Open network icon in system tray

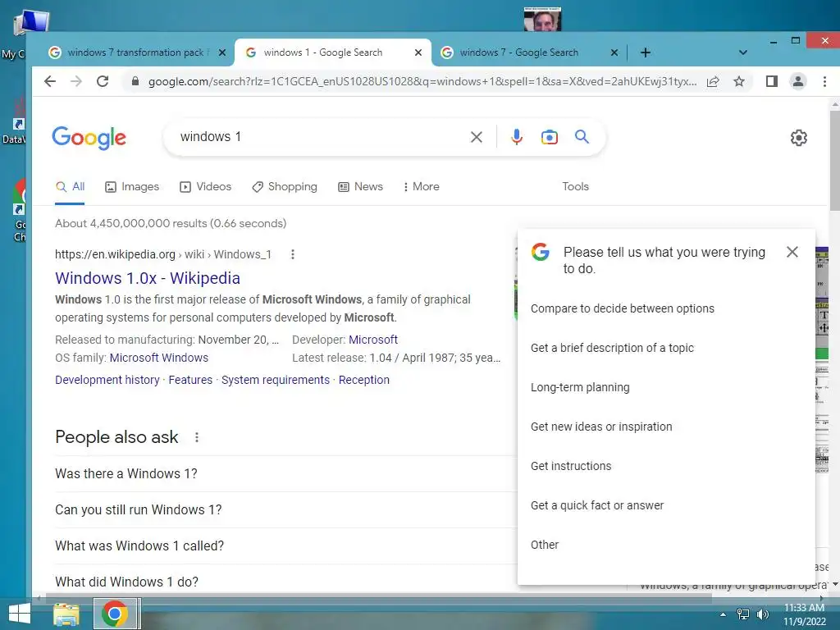743,614
